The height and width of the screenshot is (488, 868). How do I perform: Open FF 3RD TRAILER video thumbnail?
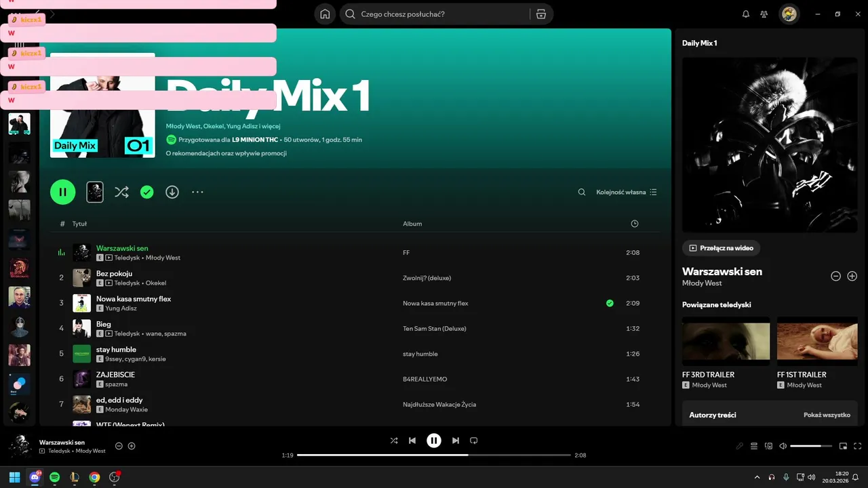(x=726, y=341)
